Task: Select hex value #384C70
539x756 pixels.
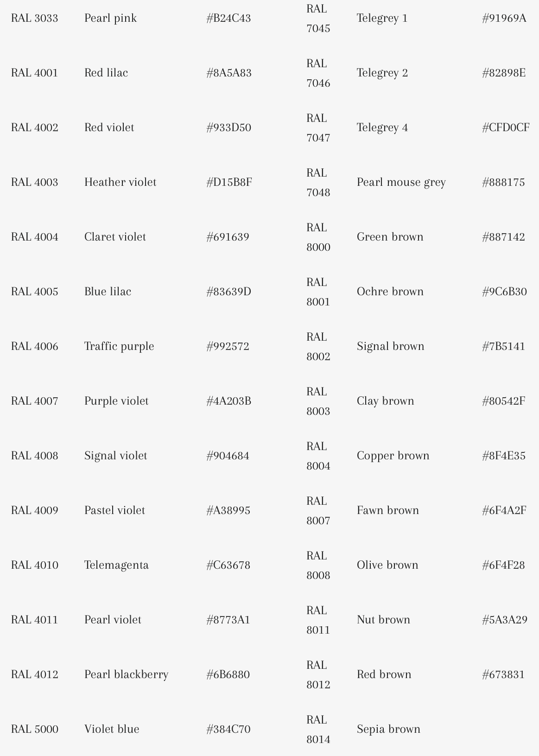Action: [228, 730]
